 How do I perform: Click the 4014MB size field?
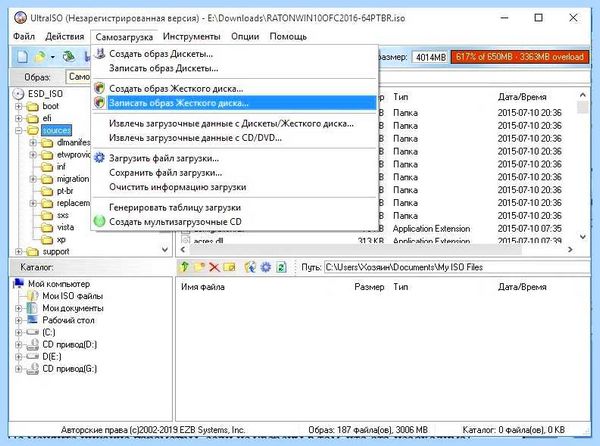[x=430, y=57]
